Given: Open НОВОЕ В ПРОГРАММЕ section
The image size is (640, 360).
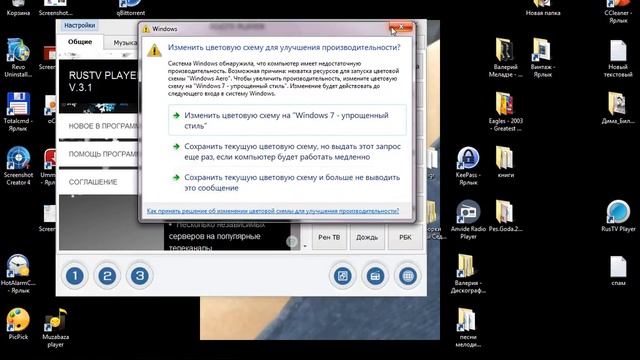Looking at the screenshot, I should (99, 126).
